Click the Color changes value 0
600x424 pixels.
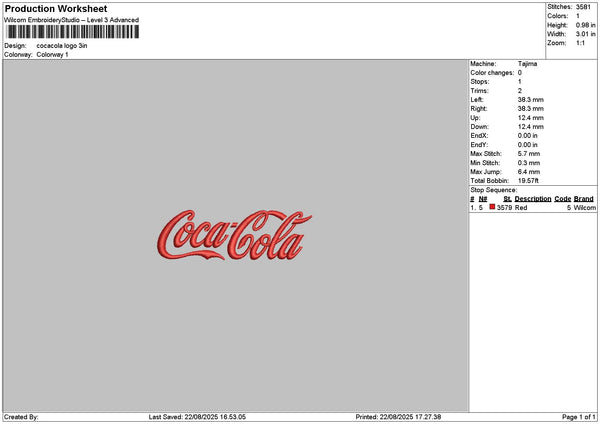click(520, 73)
